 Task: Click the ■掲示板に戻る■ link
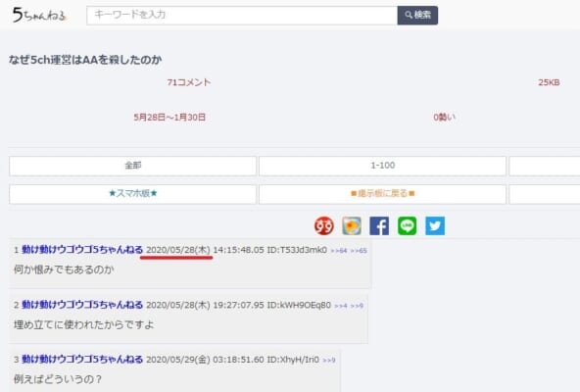[x=382, y=194]
